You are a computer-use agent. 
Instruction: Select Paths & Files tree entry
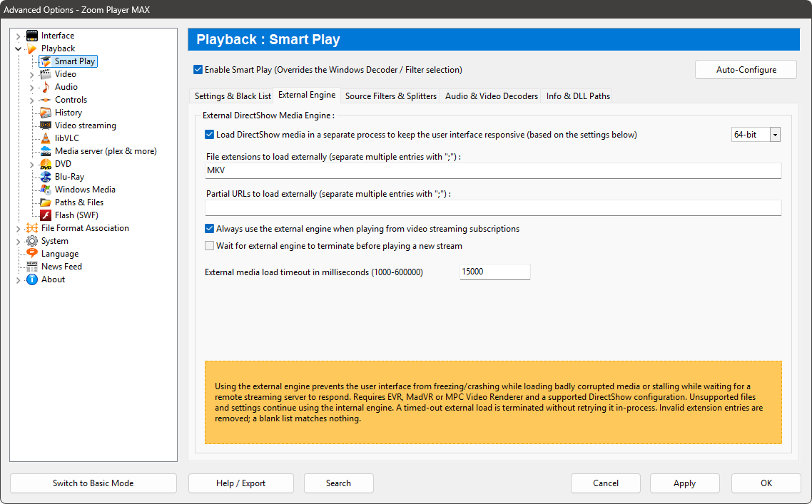[x=79, y=202]
